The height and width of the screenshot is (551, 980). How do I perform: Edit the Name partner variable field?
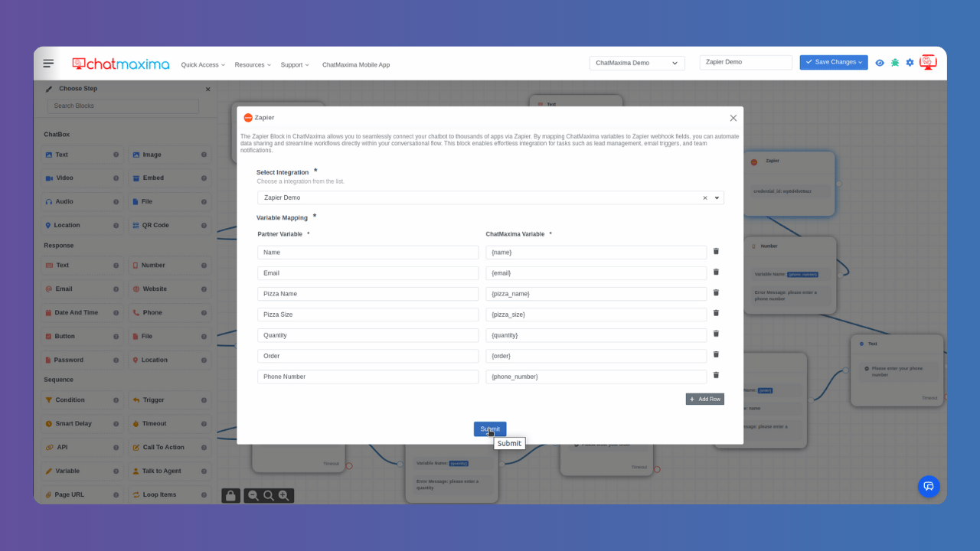[368, 253]
